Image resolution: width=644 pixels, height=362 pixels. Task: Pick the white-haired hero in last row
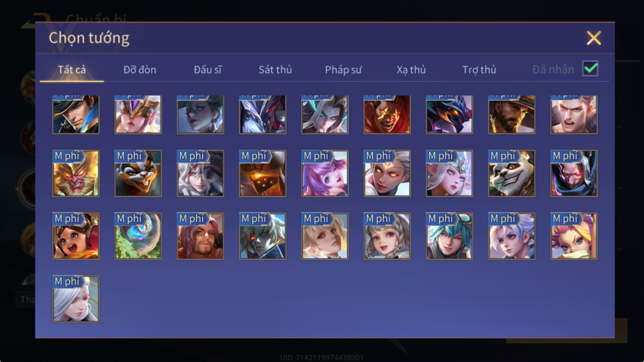(76, 299)
